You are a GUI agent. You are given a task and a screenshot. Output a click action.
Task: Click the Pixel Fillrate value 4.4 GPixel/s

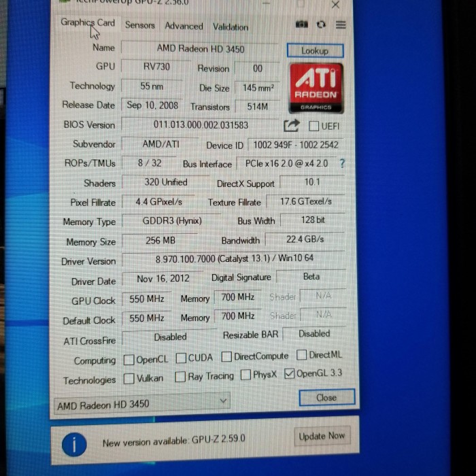[x=158, y=201]
